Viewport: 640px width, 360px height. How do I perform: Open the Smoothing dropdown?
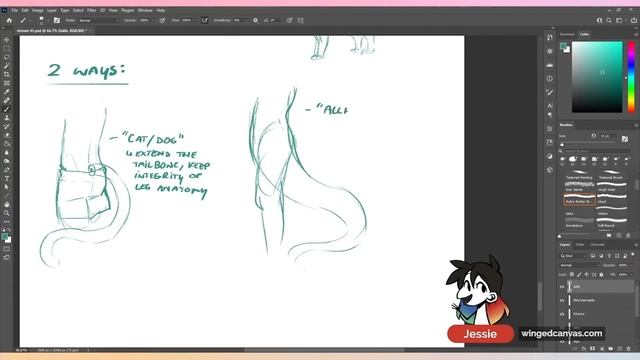[x=241, y=20]
